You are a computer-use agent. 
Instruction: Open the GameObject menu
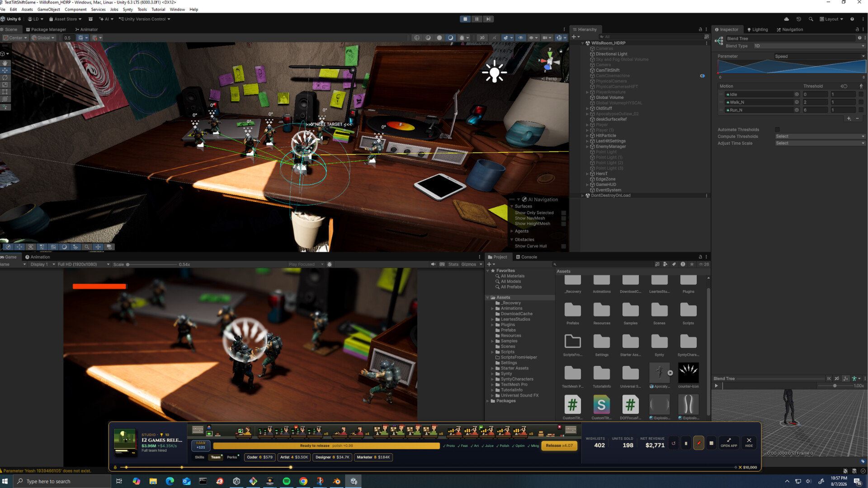pyautogui.click(x=48, y=9)
